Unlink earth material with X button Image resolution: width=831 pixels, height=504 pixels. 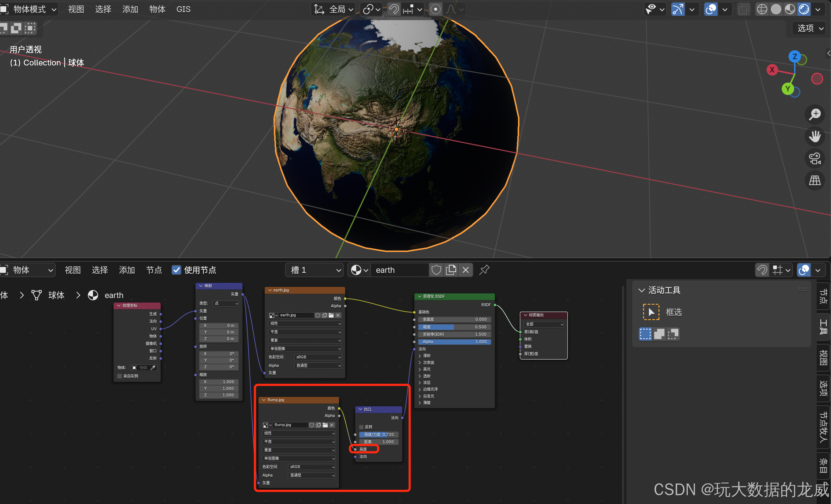466,270
